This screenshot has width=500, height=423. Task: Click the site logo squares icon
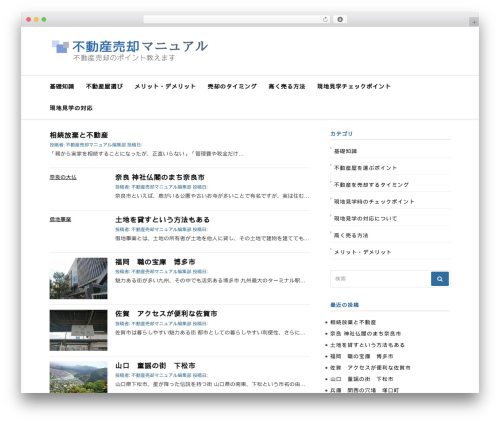click(x=60, y=46)
